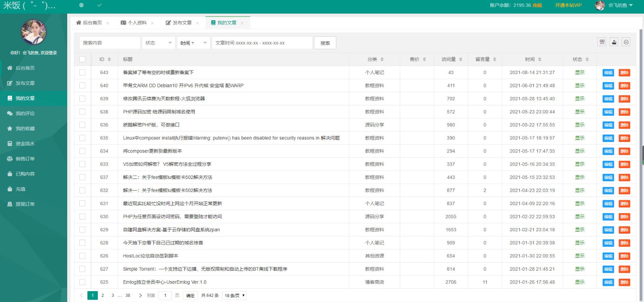
Task: Open the column filter icon in table toolbar
Action: pos(602,42)
